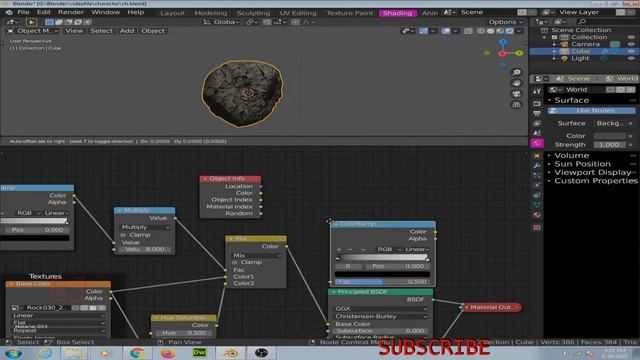Viewport: 640px width, 360px height.
Task: Open Multiply operation dropdown in Multiply node
Action: [145, 227]
